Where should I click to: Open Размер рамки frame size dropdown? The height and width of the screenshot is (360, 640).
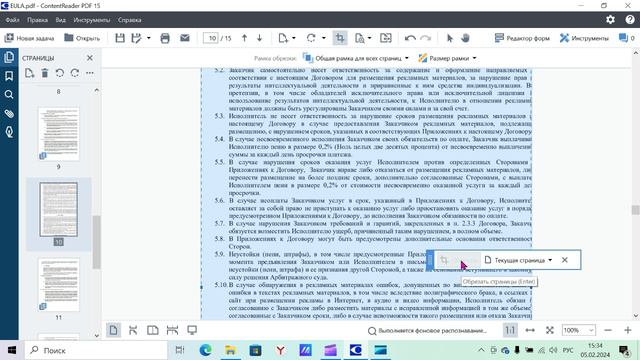pyautogui.click(x=447, y=58)
